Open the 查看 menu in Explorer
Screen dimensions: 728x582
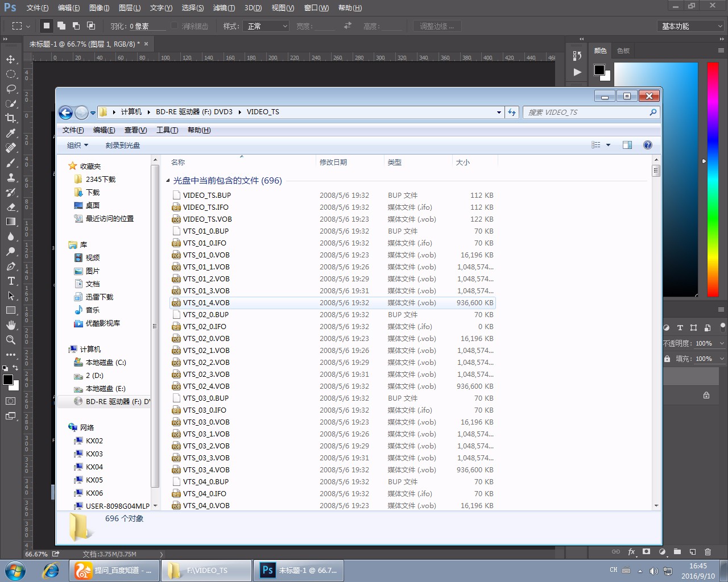coord(135,130)
